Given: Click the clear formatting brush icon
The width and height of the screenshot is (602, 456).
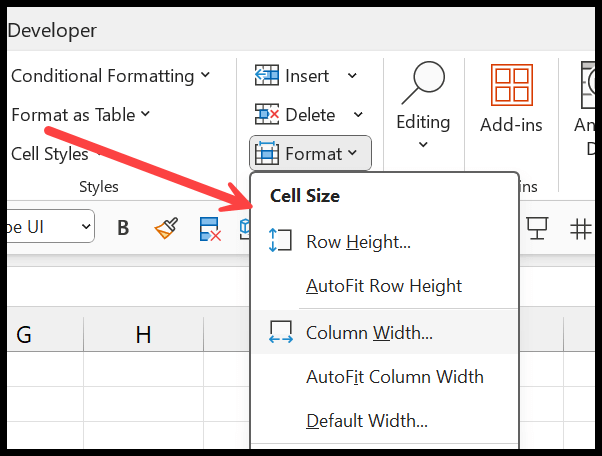Looking at the screenshot, I should [x=166, y=228].
